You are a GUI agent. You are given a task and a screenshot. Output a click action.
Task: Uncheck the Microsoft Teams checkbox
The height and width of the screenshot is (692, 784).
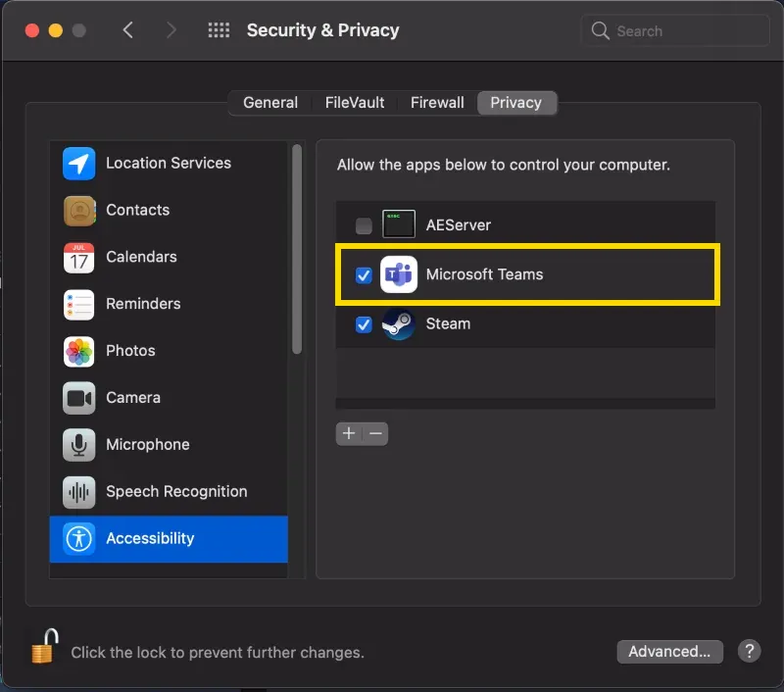point(364,275)
